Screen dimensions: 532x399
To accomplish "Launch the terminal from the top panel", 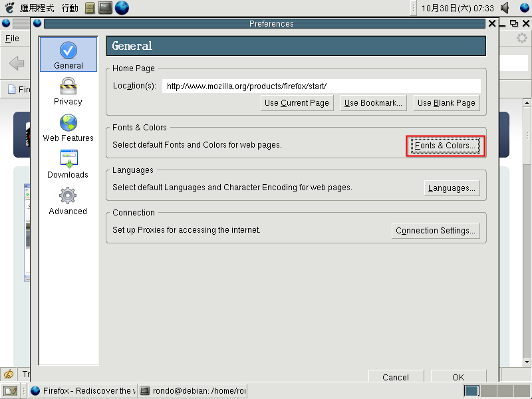I will coord(105,8).
